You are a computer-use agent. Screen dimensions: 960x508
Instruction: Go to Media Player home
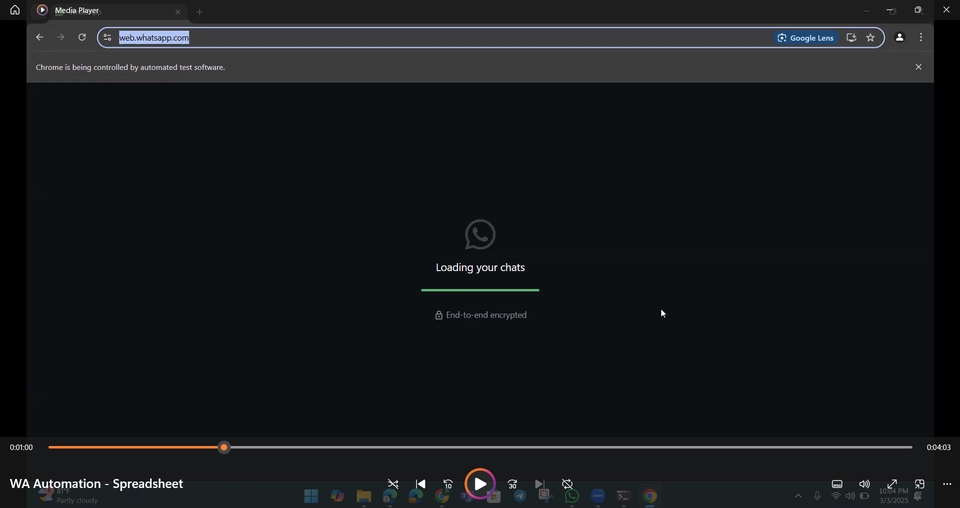click(x=15, y=10)
